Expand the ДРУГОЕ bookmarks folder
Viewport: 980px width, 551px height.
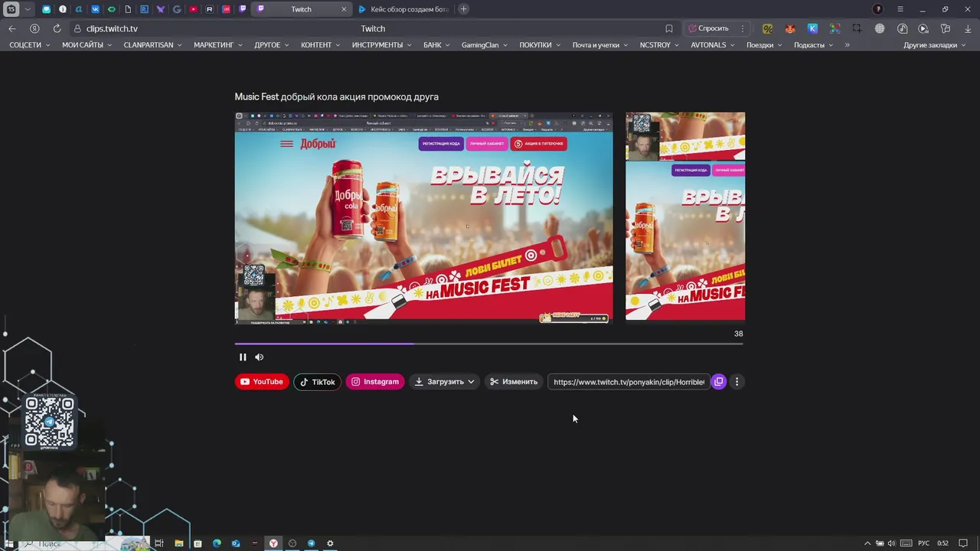(x=272, y=45)
